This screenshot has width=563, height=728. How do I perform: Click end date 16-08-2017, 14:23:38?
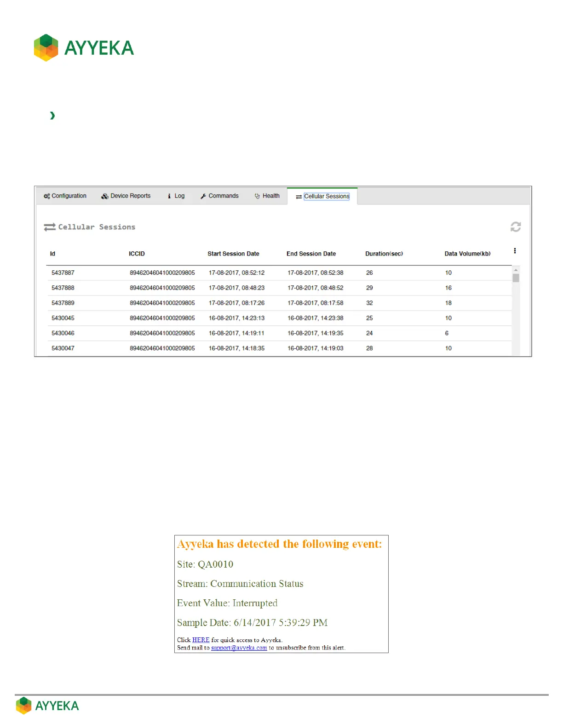[x=316, y=318]
